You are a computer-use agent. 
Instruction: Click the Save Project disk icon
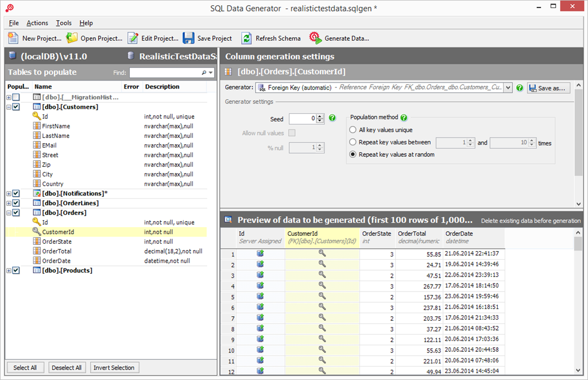(x=188, y=38)
